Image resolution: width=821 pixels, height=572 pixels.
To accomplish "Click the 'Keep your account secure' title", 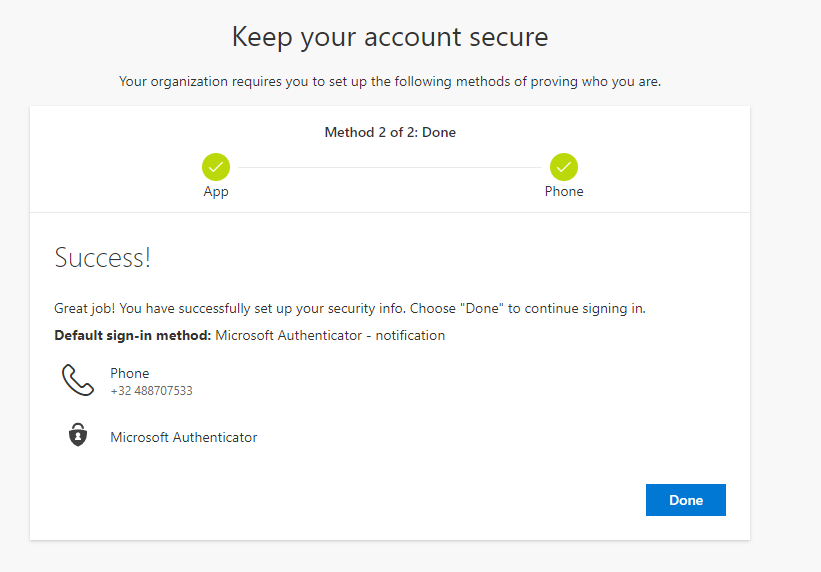I will click(390, 38).
